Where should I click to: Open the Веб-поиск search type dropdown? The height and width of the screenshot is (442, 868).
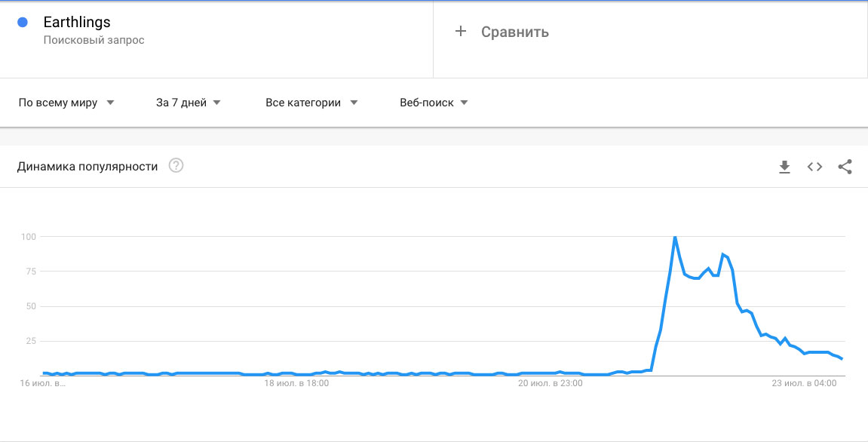434,103
